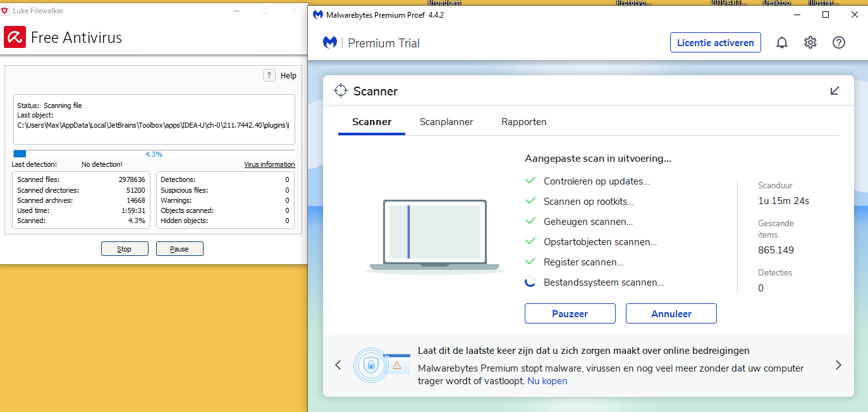
Task: Show next promotion with right chevron
Action: [x=838, y=365]
